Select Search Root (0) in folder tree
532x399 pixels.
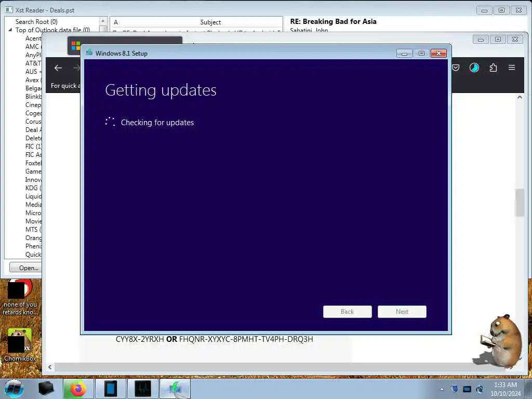click(36, 22)
